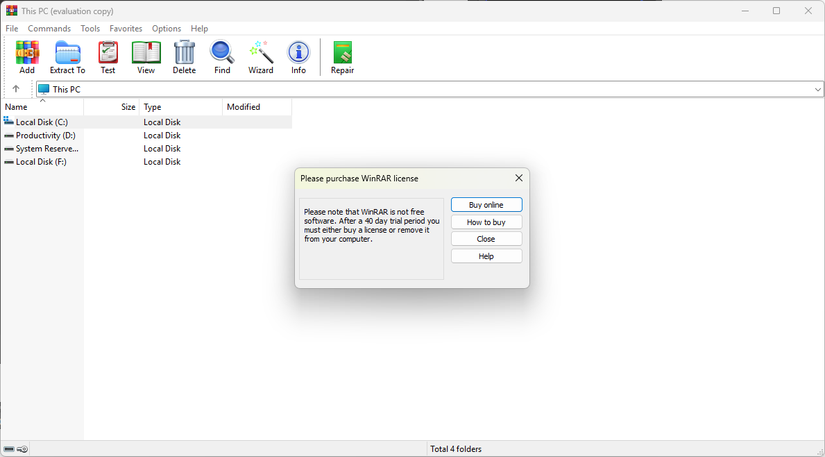Viewport: 825px width, 457px height.
Task: Click the WinRAR app icon in title bar
Action: tap(12, 11)
